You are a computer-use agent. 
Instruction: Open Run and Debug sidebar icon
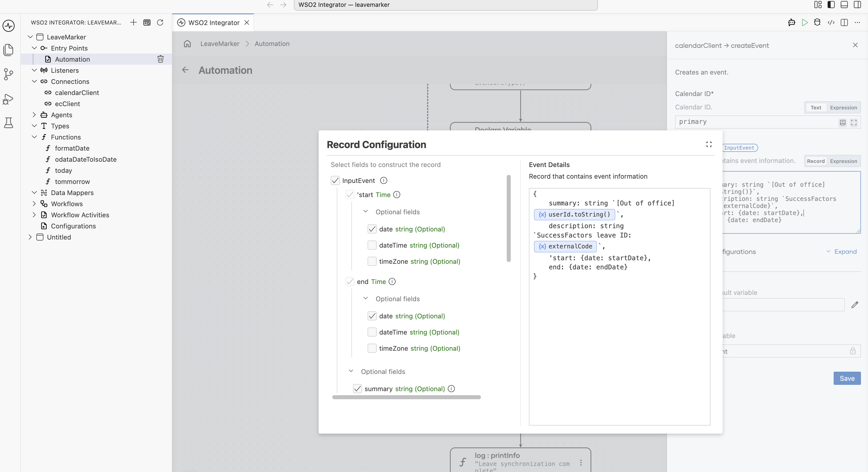(8, 99)
